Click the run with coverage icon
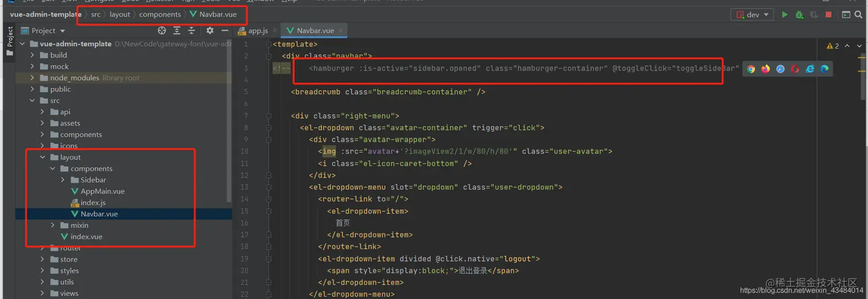 tap(813, 15)
